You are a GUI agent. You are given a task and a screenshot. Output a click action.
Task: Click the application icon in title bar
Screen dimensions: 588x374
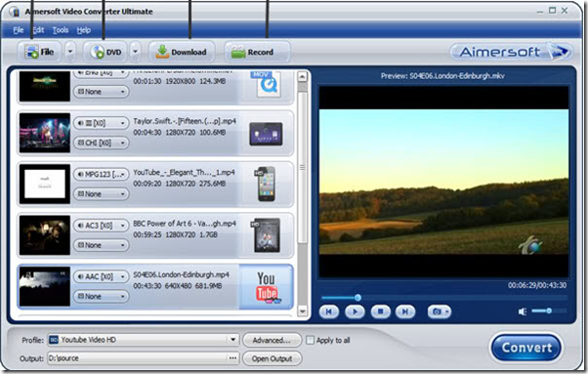coord(15,12)
